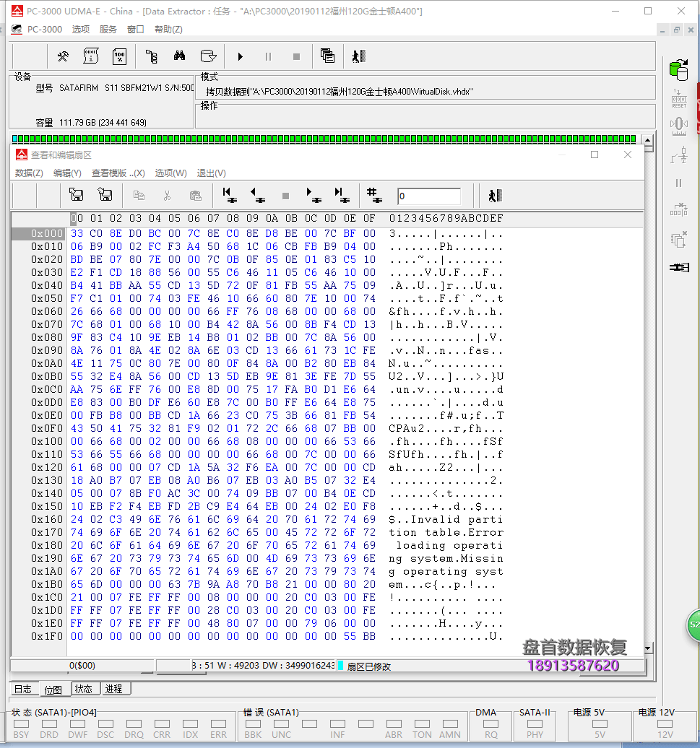Open the 数据(Z) menu in the sector editor
Image resolution: width=700 pixels, height=748 pixels.
tap(29, 173)
